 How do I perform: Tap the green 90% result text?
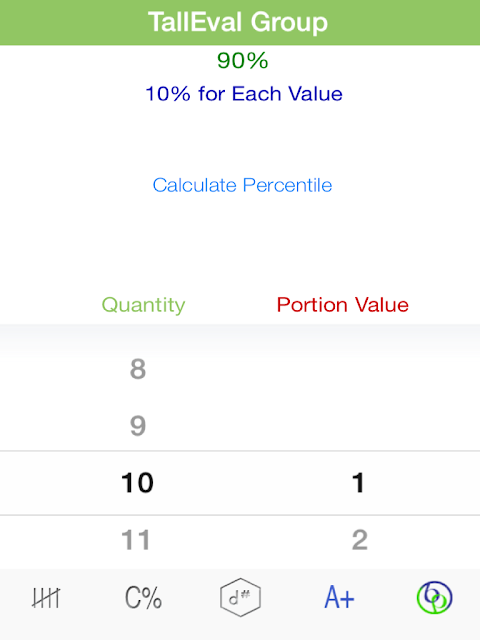(x=242, y=60)
